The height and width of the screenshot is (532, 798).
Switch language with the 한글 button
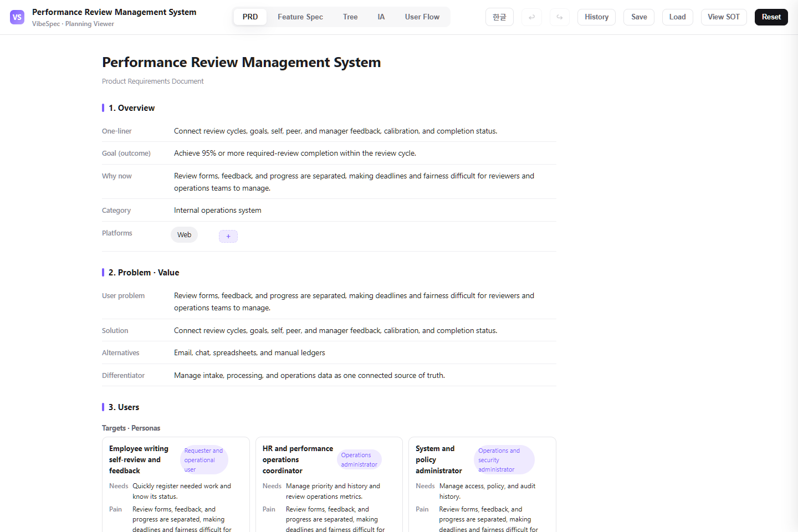click(x=499, y=17)
